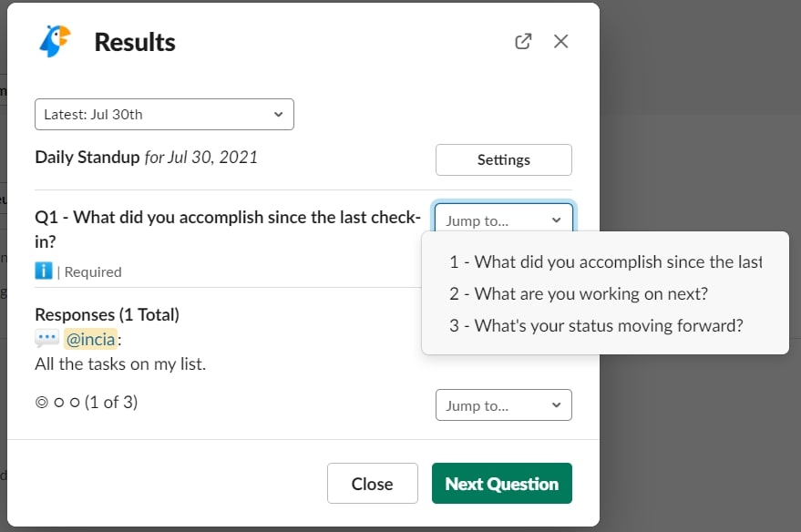Click the 'Responses (1 Total)' heading

[107, 314]
